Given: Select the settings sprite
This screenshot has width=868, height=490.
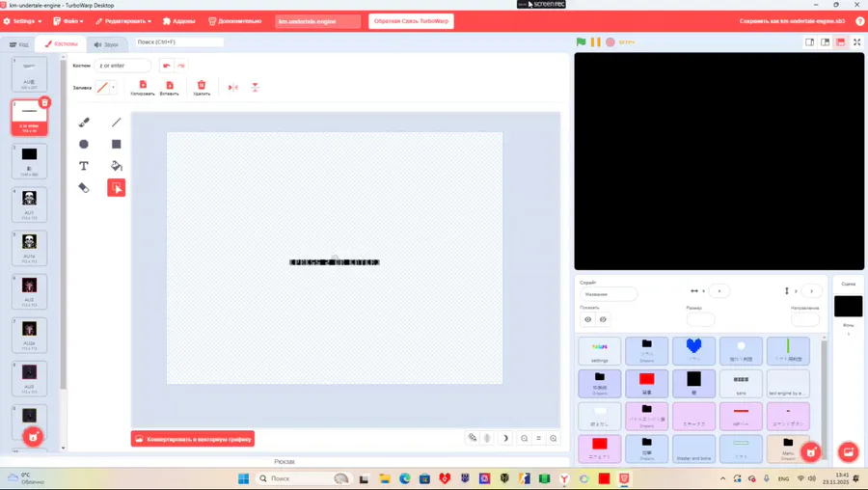Looking at the screenshot, I should coord(600,351).
